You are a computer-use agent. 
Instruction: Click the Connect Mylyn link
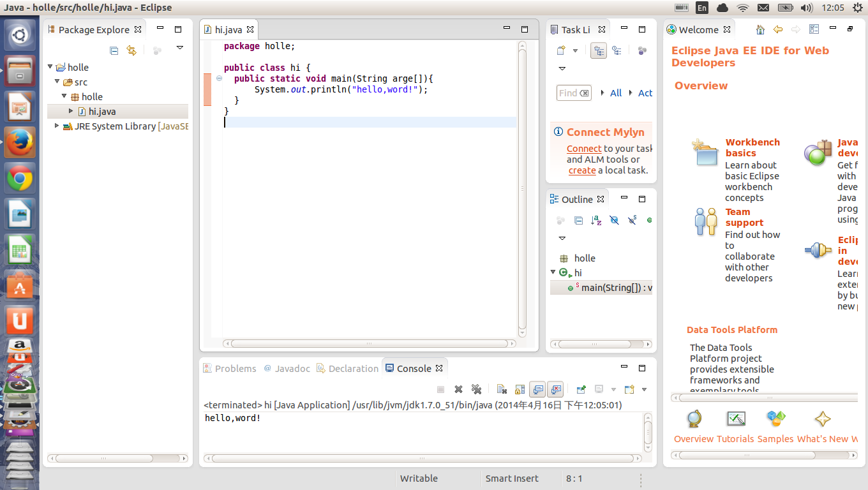tap(584, 149)
